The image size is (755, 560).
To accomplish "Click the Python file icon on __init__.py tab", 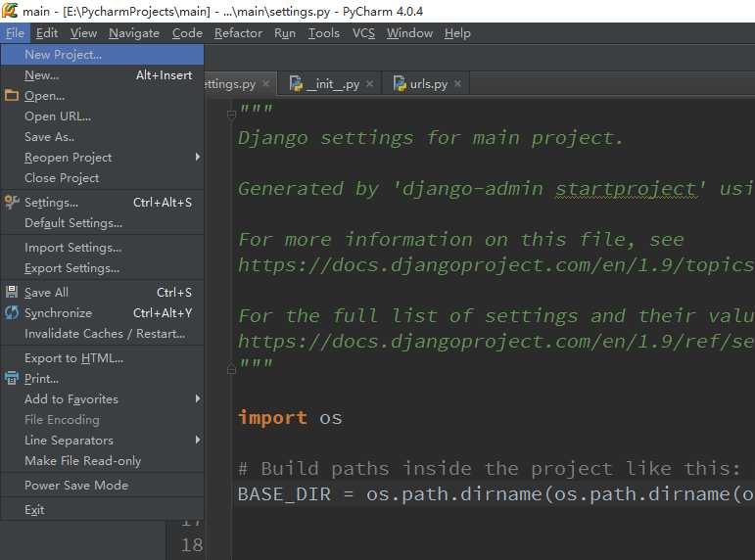I will pyautogui.click(x=296, y=84).
